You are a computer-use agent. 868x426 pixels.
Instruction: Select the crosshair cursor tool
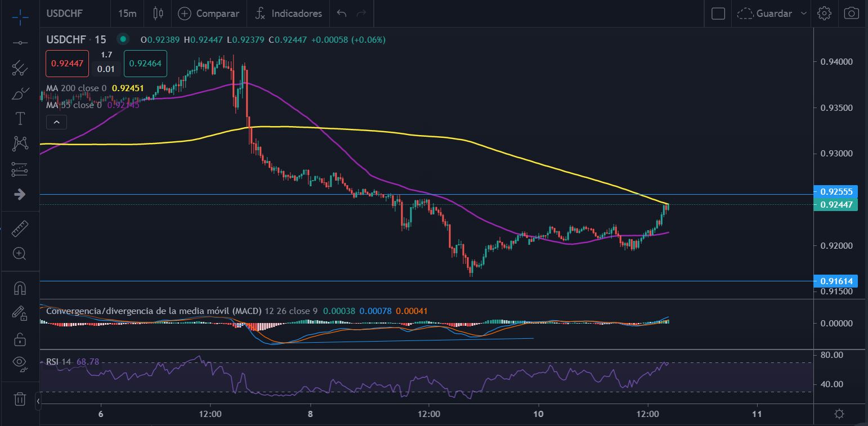(x=20, y=17)
